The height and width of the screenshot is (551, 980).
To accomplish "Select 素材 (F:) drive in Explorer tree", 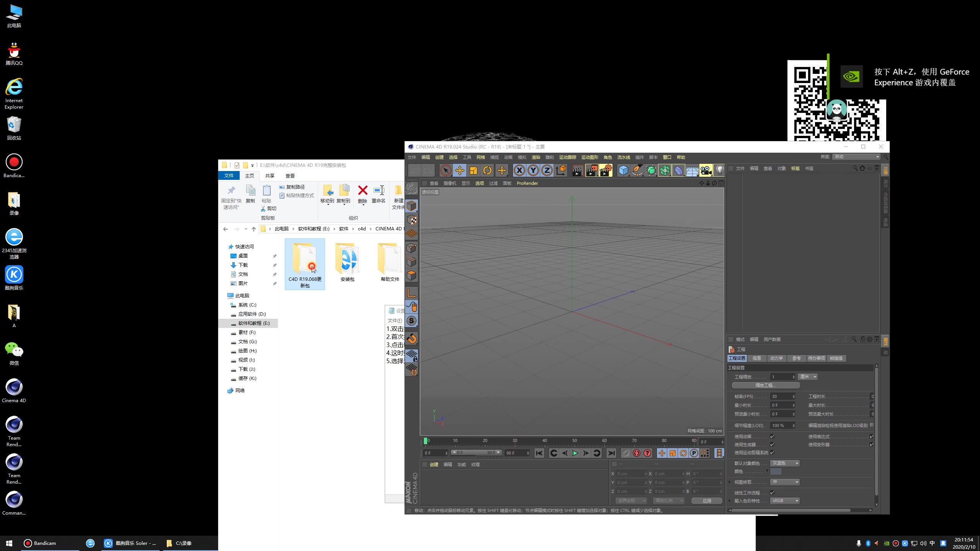I will click(x=247, y=333).
